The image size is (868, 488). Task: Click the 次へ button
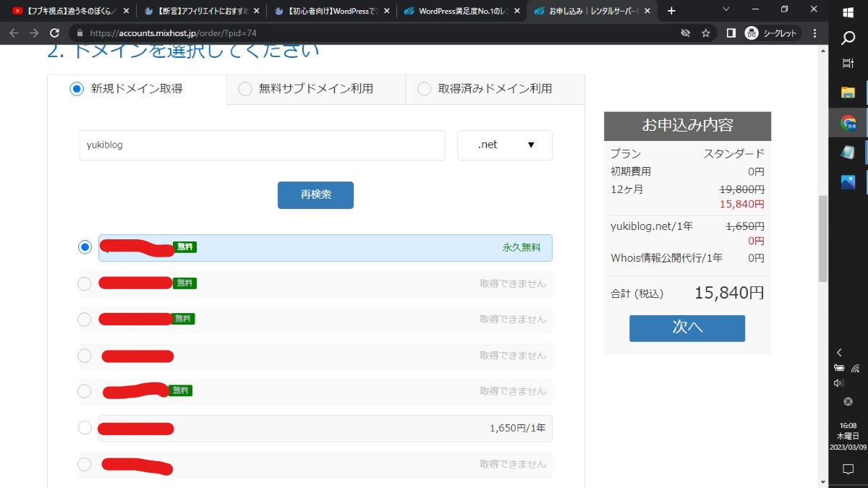687,328
